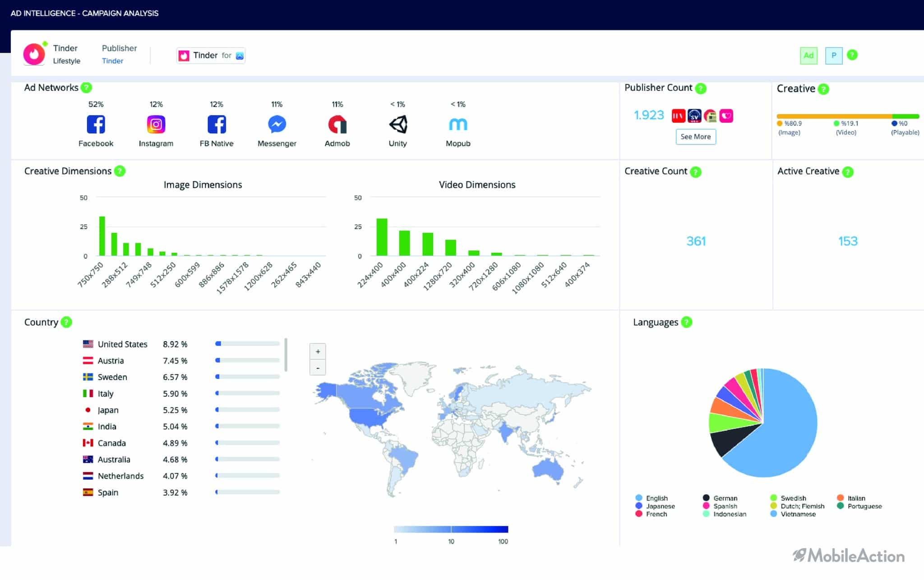
Task: Open help icon next to Publisher Count
Action: pos(701,88)
